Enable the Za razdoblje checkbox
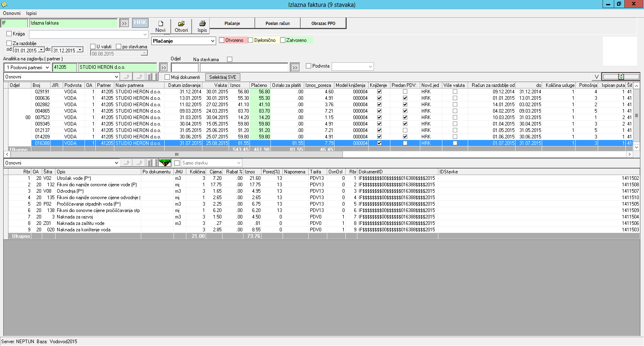 (9, 43)
